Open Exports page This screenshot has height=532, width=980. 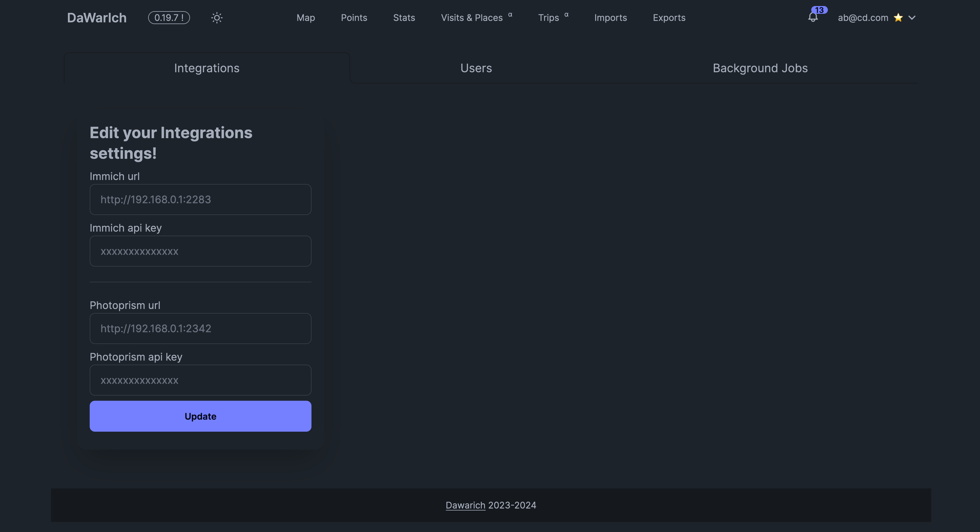point(669,18)
